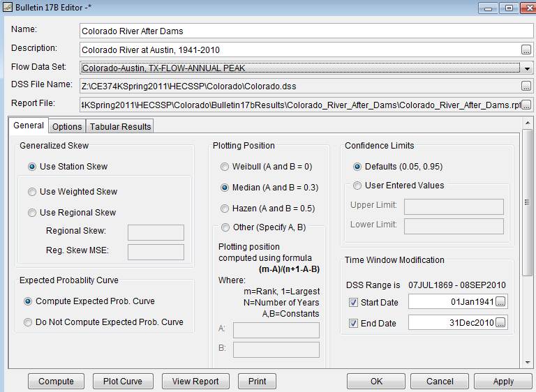Open the Report File ellipsis button
Viewport: 536px width, 392px height.
pyautogui.click(x=526, y=105)
